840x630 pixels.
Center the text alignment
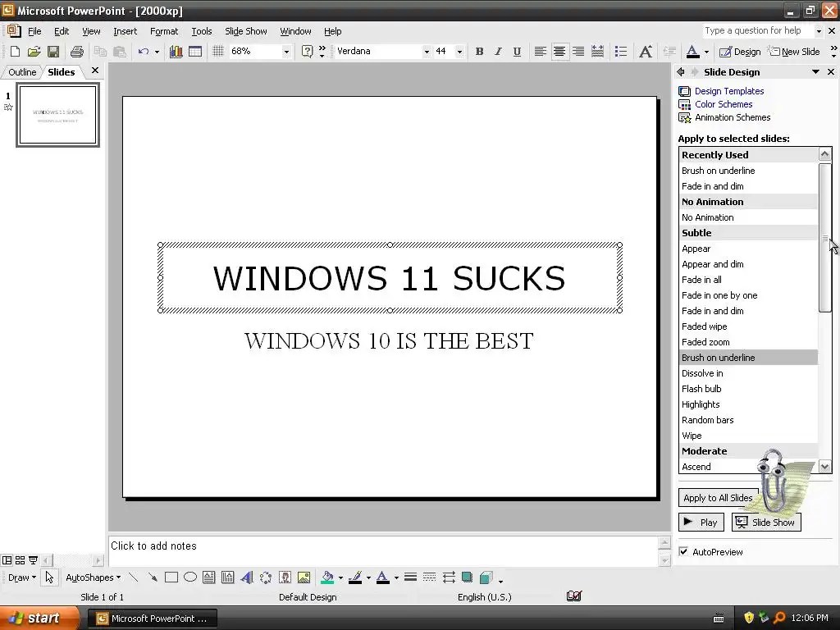(559, 52)
